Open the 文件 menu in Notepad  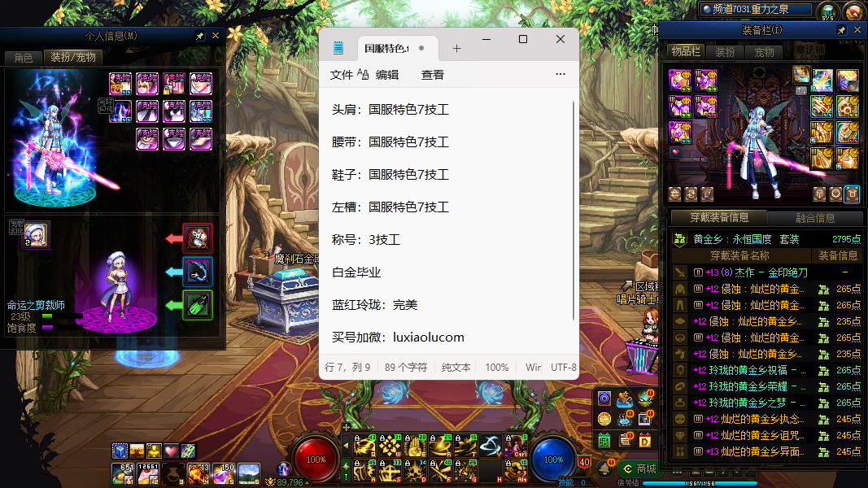click(x=342, y=75)
